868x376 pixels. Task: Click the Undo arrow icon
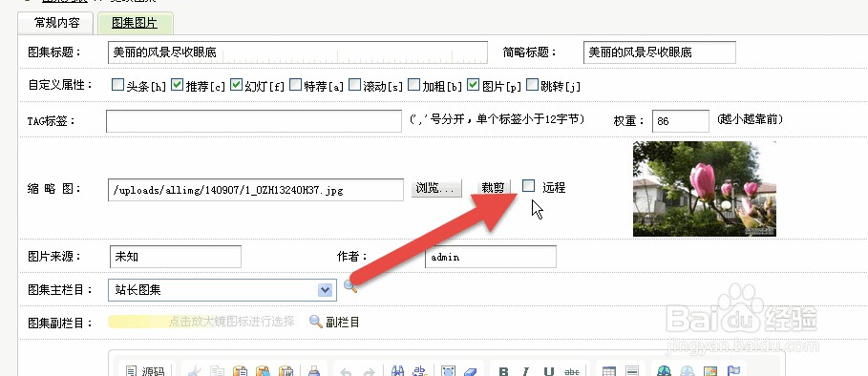346,372
